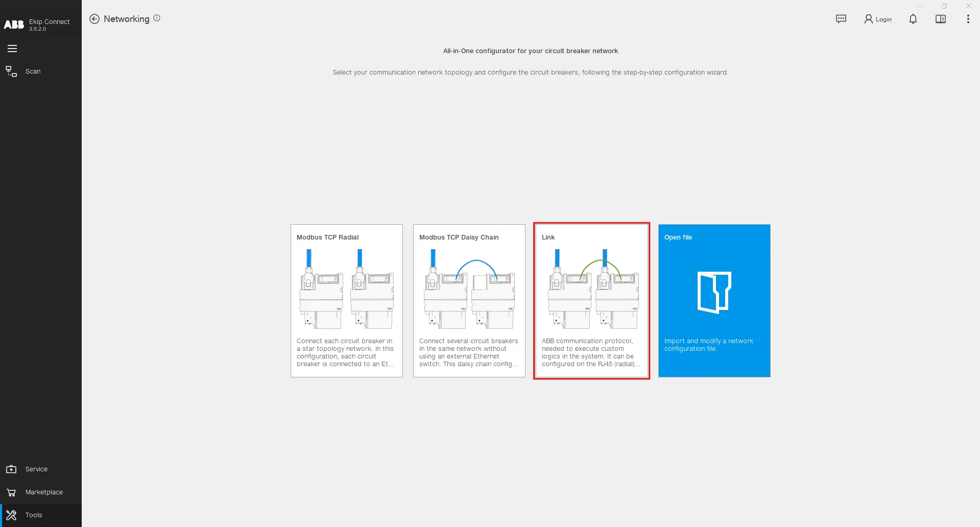Click the Link card breaker illustration
Image resolution: width=980 pixels, height=527 pixels.
click(593, 289)
